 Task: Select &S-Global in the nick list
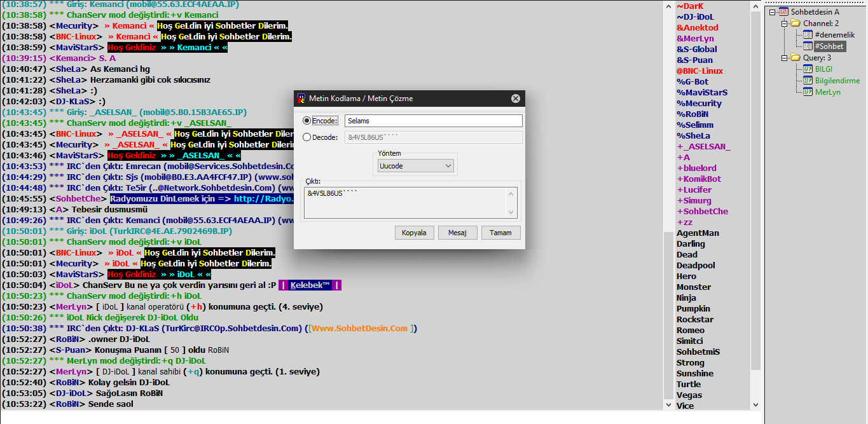(697, 49)
